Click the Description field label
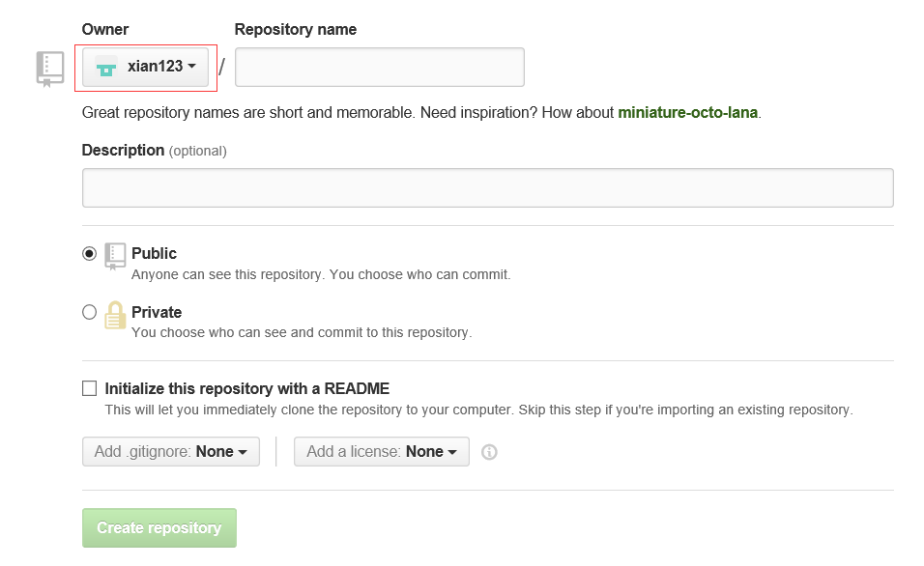The height and width of the screenshot is (566, 924). click(x=123, y=150)
